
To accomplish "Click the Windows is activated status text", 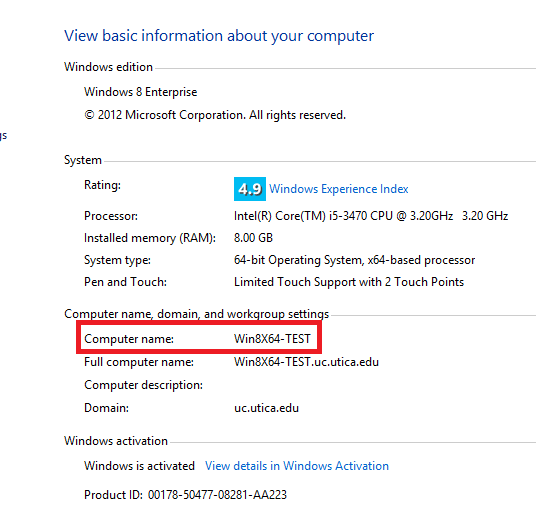I will [x=139, y=466].
